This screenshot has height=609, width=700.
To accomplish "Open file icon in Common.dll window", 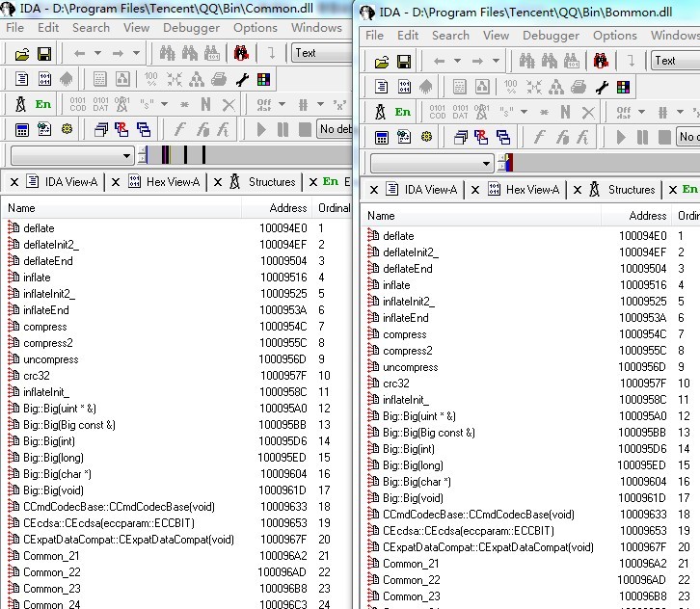I will (22, 54).
